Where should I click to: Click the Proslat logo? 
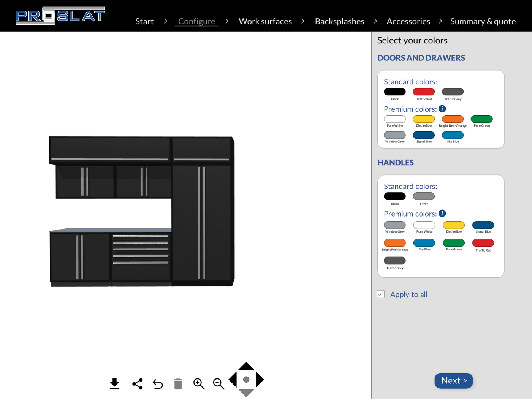pyautogui.click(x=60, y=16)
